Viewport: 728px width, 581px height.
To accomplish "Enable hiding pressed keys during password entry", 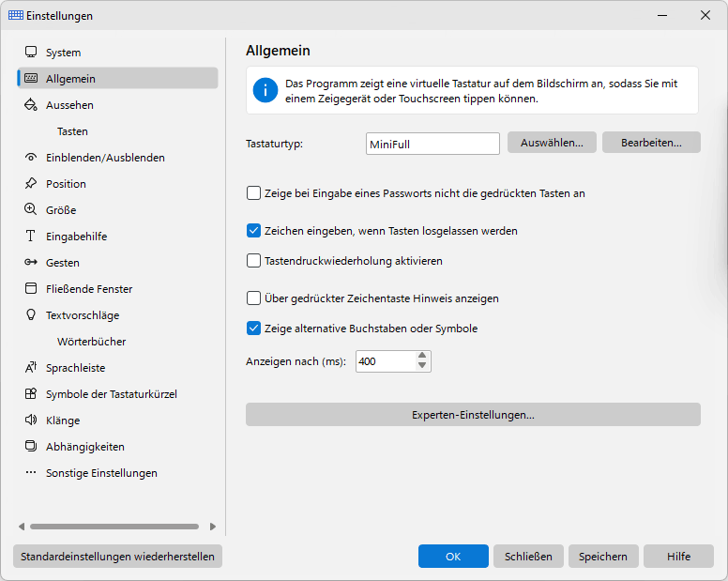I will pos(253,192).
